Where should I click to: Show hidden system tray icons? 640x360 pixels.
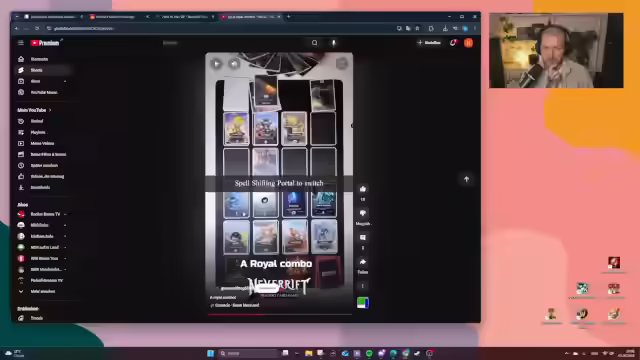(566, 353)
